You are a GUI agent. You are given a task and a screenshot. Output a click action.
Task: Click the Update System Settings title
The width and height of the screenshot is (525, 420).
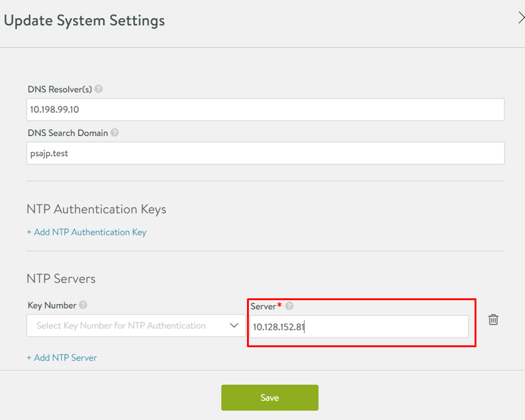[x=84, y=21]
